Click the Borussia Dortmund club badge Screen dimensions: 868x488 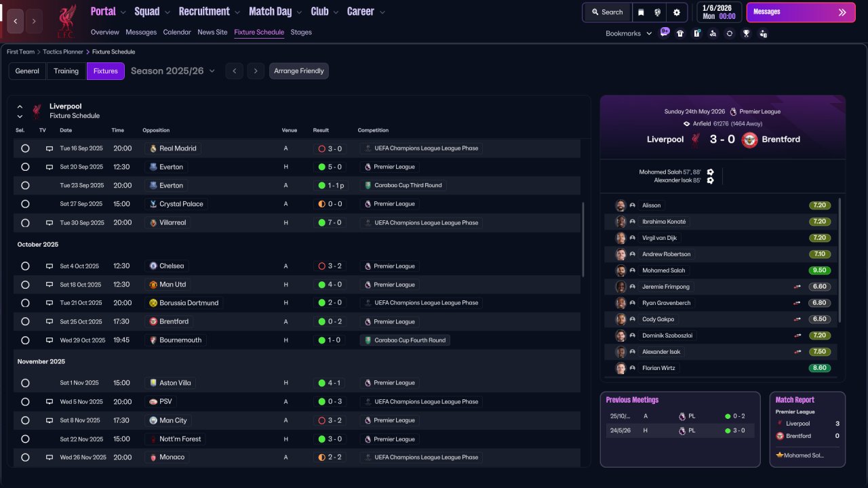tap(153, 303)
